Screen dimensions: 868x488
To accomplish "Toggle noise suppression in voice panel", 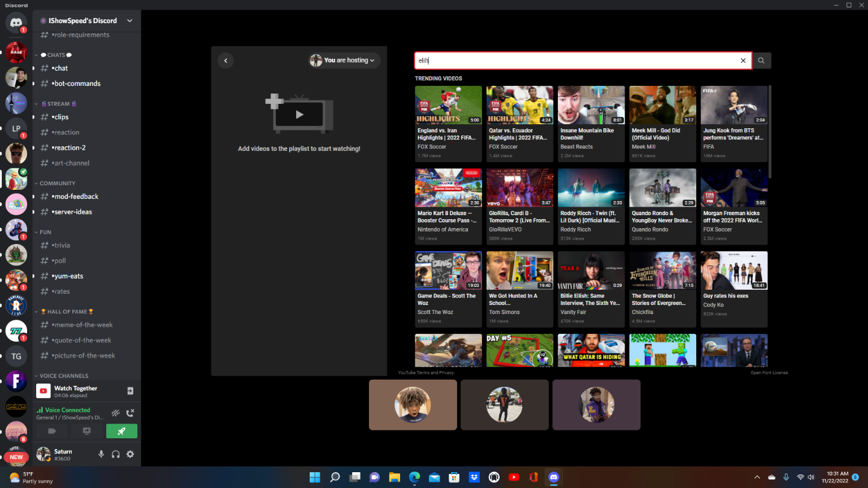I will click(115, 413).
